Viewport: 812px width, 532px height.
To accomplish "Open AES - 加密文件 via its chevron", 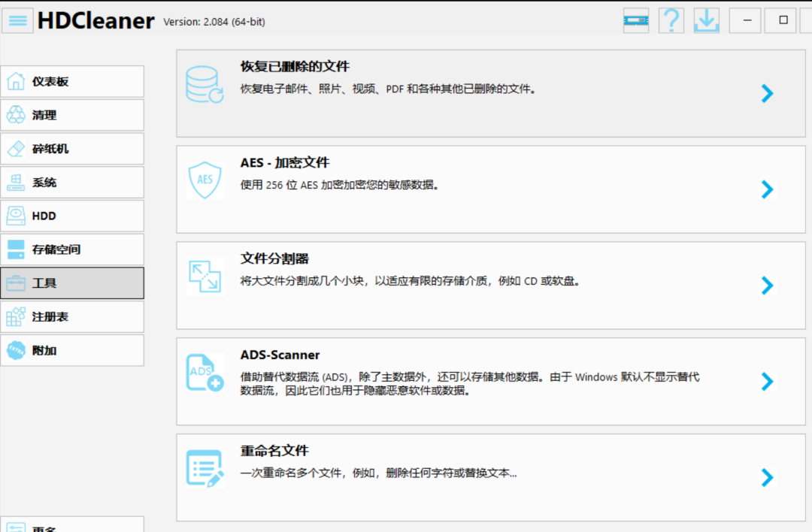I will click(768, 189).
